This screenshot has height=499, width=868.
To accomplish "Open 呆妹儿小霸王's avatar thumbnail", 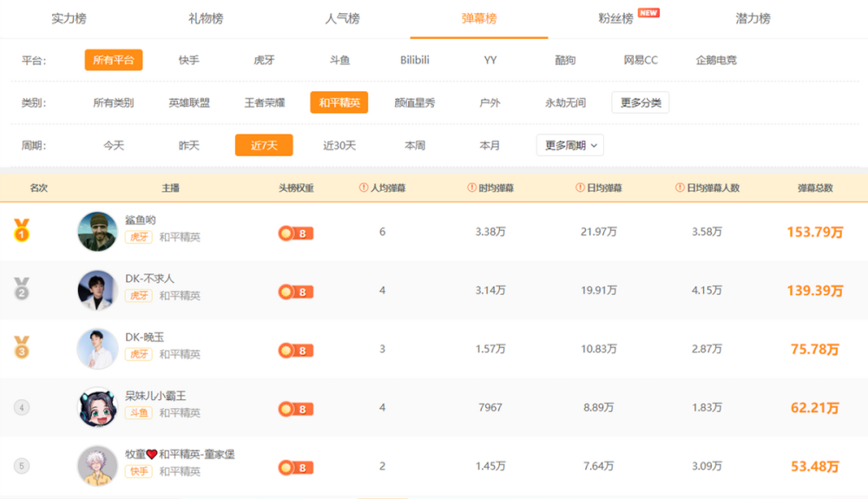I will click(x=97, y=407).
